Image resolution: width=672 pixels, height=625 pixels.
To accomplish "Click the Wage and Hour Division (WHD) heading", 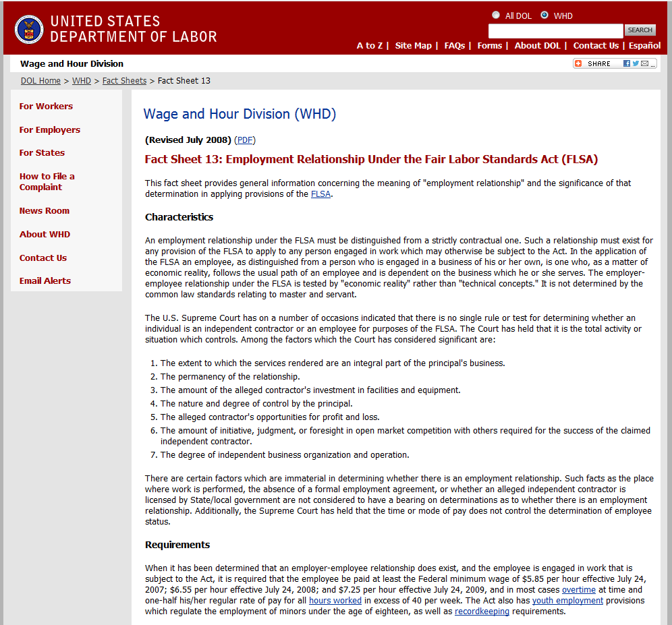I will click(x=240, y=114).
